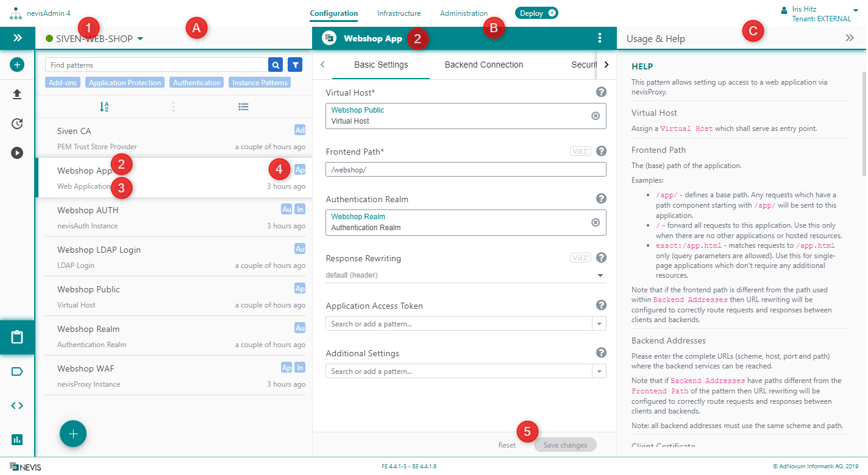Click the Deploy button
868x475 pixels.
536,13
